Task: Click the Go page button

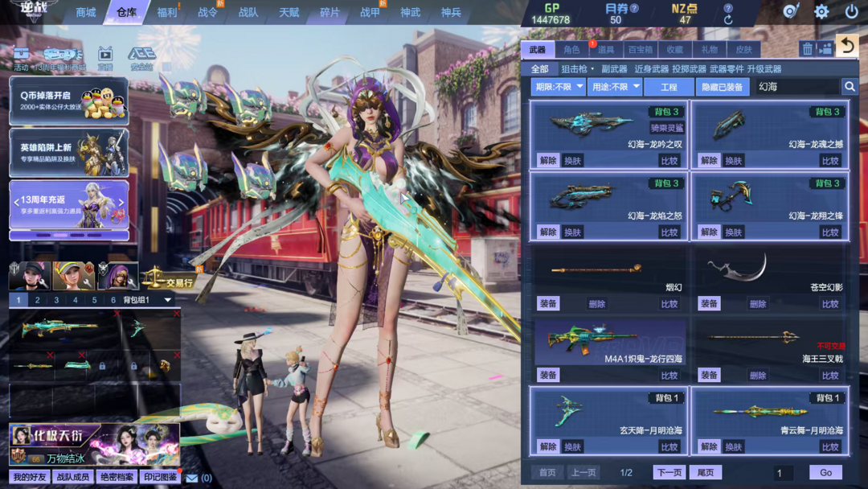Action: (826, 472)
